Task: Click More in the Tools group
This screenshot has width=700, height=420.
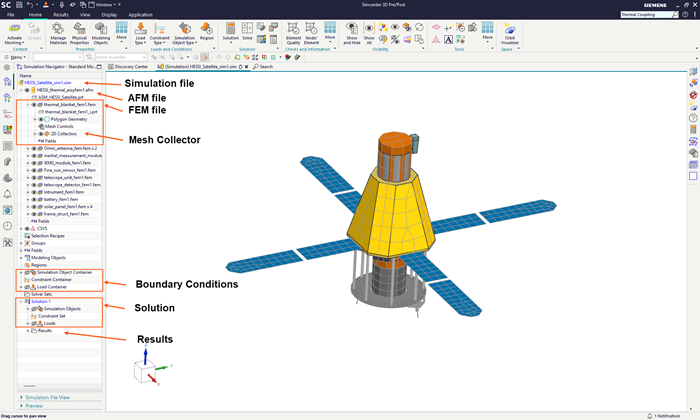Action: [x=488, y=31]
